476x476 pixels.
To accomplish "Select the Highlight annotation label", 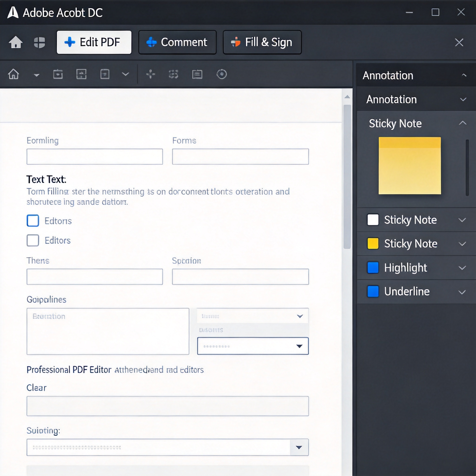I will click(406, 268).
